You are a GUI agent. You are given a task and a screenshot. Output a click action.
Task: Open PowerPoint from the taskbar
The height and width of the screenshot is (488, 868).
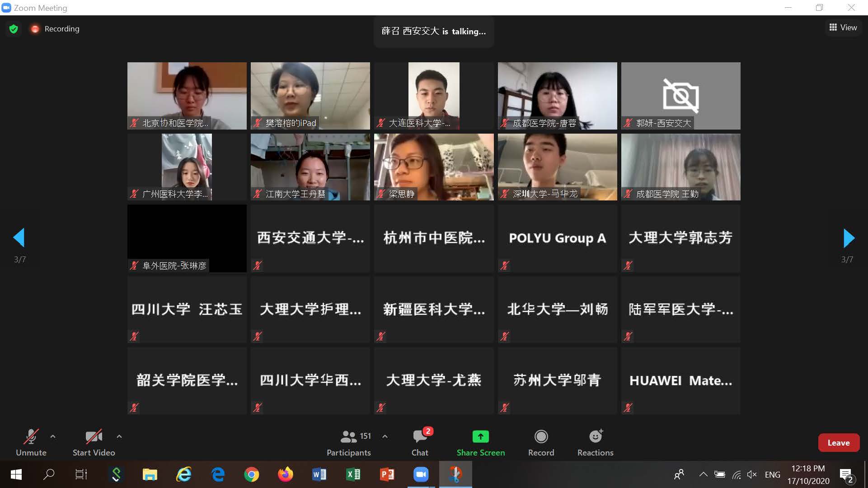point(387,474)
